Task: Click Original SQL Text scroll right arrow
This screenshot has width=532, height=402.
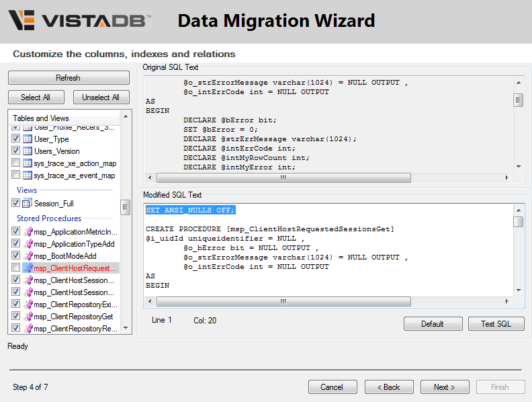Action: coord(507,177)
